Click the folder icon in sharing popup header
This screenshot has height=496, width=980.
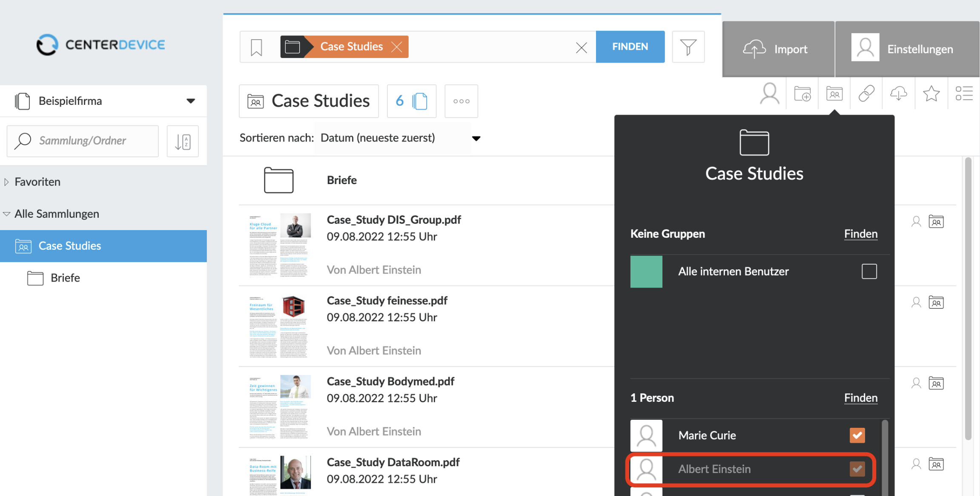coord(754,143)
